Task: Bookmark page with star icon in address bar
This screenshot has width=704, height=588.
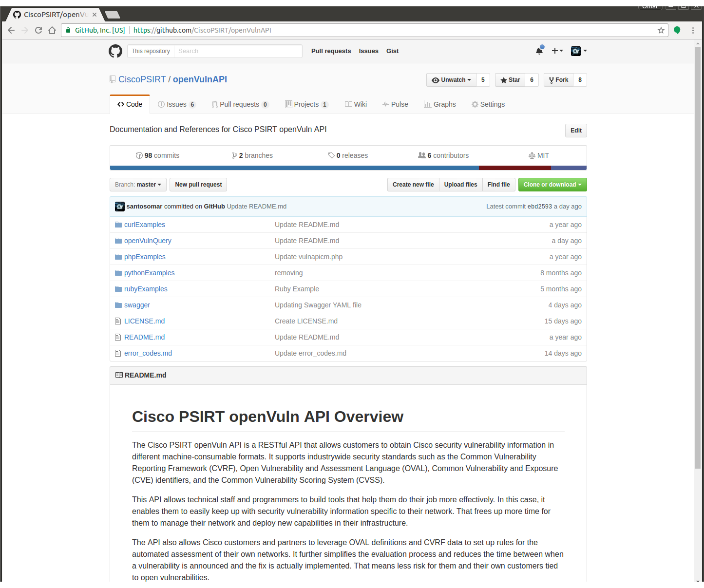Action: click(661, 30)
